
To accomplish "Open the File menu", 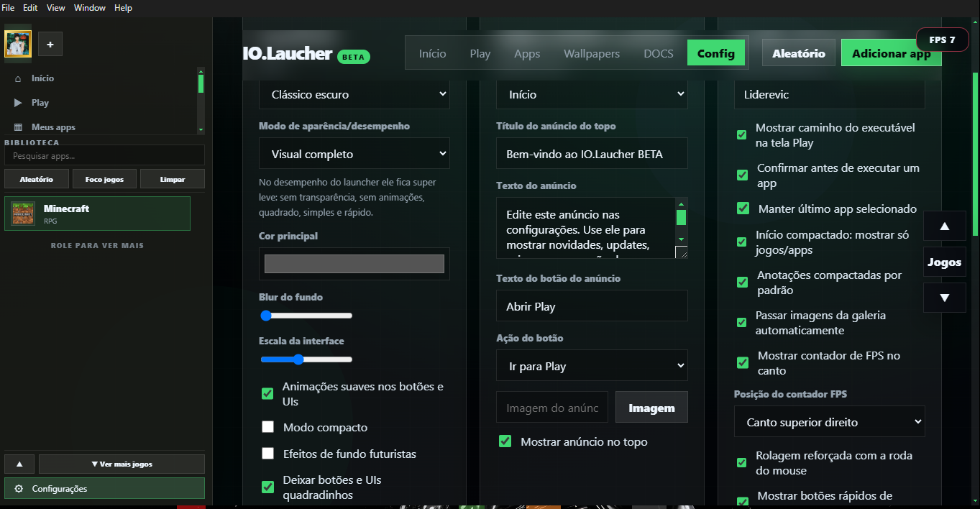I will pos(9,8).
